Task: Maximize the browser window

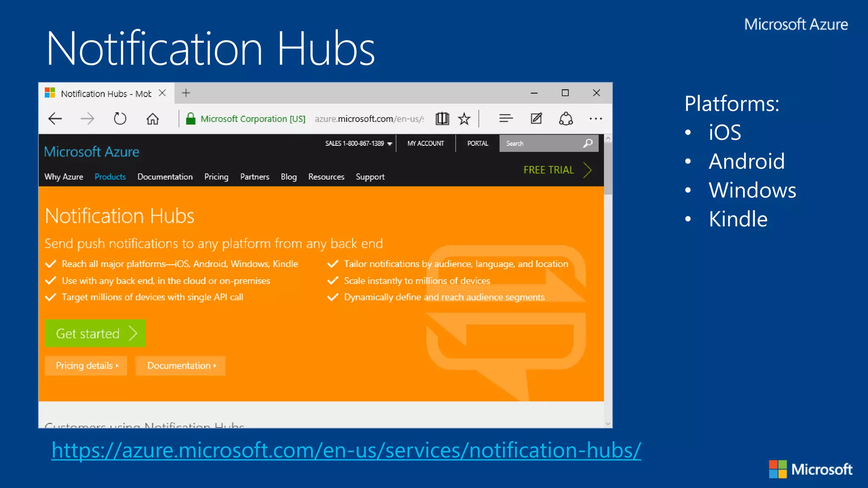Action: (565, 93)
